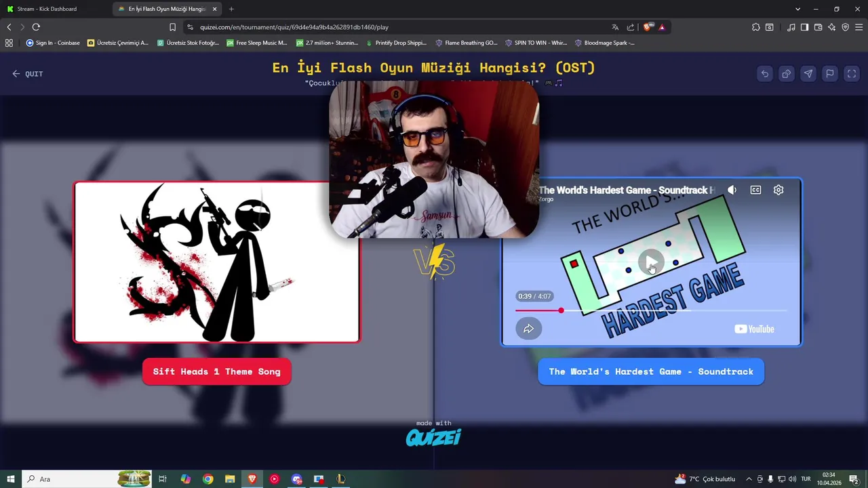The width and height of the screenshot is (868, 488).
Task: Open the Windows Start menu
Action: (10, 479)
